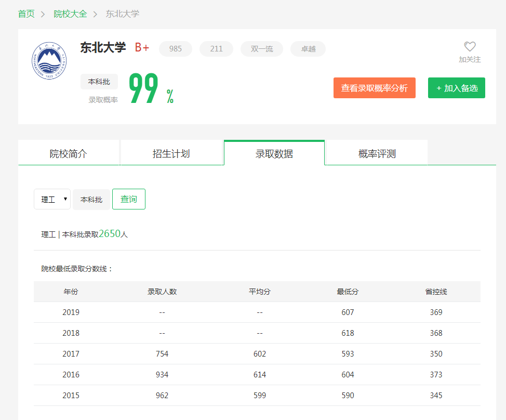Viewport: 506px width, 420px height.
Task: Click the 373 provincial line for 2016
Action: point(436,374)
